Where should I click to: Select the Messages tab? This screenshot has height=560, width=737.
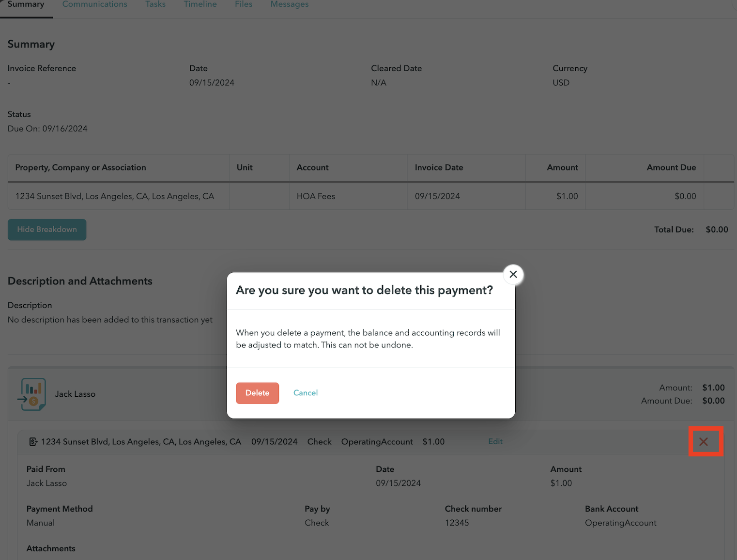click(290, 4)
